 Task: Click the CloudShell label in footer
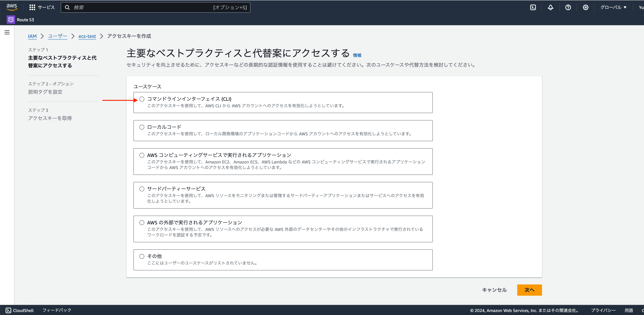tap(23, 310)
